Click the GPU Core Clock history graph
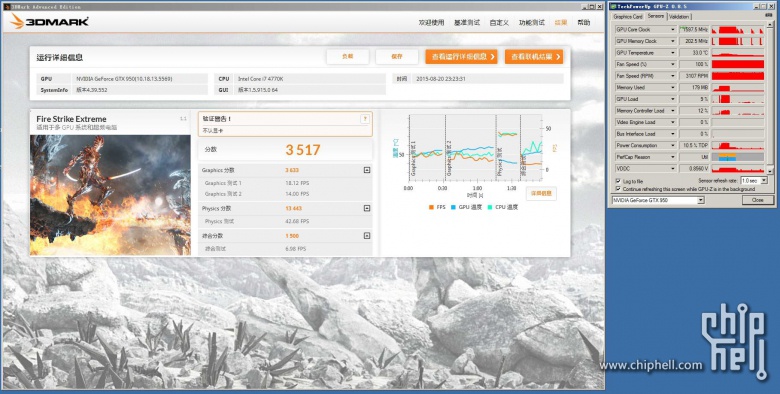 point(738,29)
